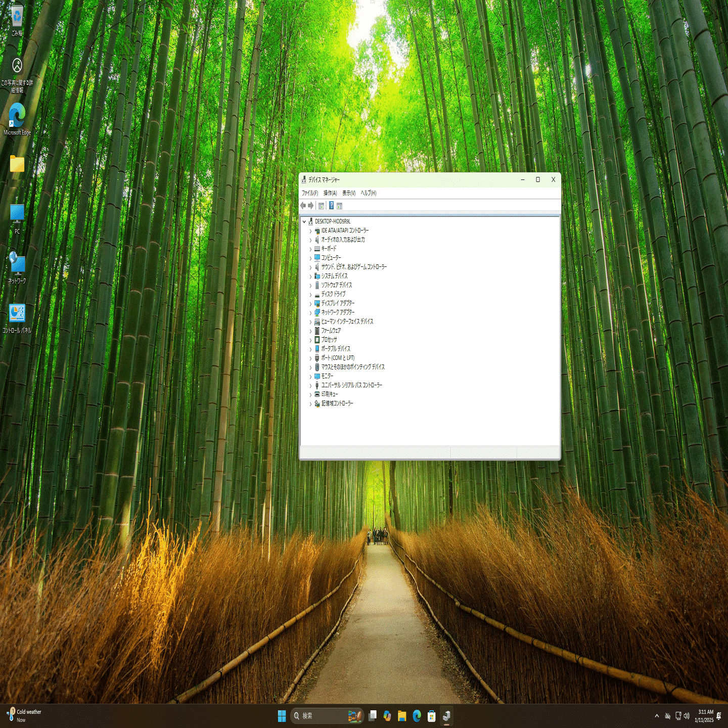This screenshot has height=728, width=728.
Task: Click the Forward navigation arrow in Device Manager
Action: (310, 205)
